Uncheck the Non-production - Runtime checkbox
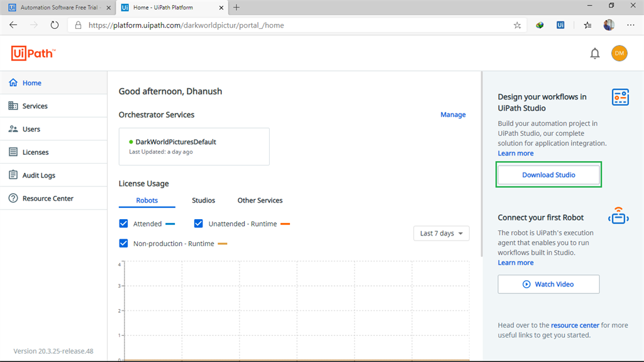The image size is (644, 362). [x=123, y=243]
